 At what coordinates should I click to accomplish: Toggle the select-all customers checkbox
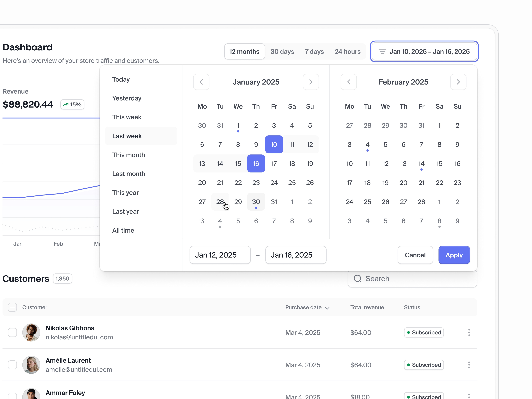[12, 307]
